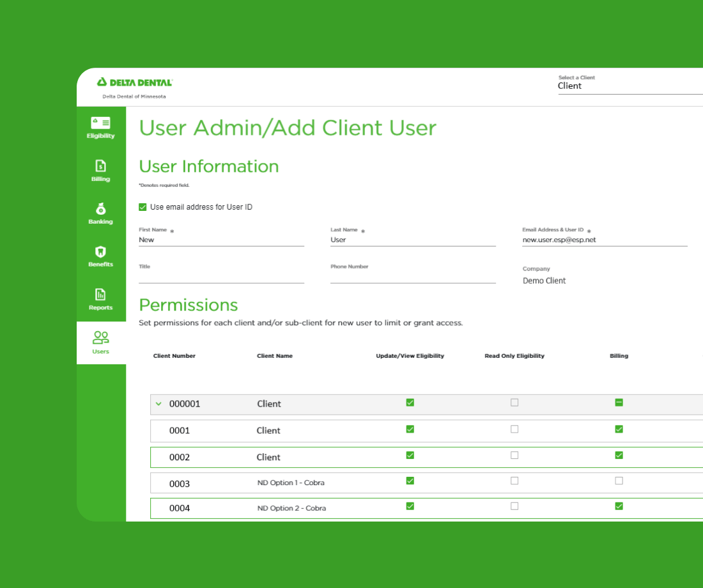Toggle Read Only Eligibility for client 000001
Screen dimensions: 703x588
pos(514,402)
